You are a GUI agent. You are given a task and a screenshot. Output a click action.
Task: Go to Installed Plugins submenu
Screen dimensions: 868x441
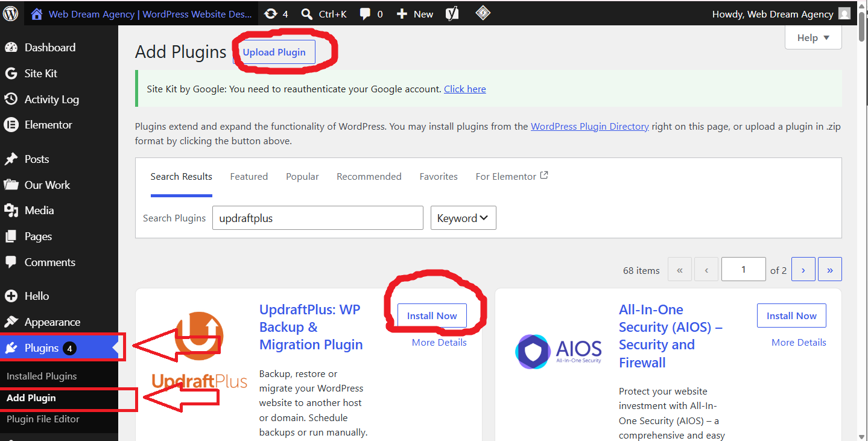tap(42, 376)
